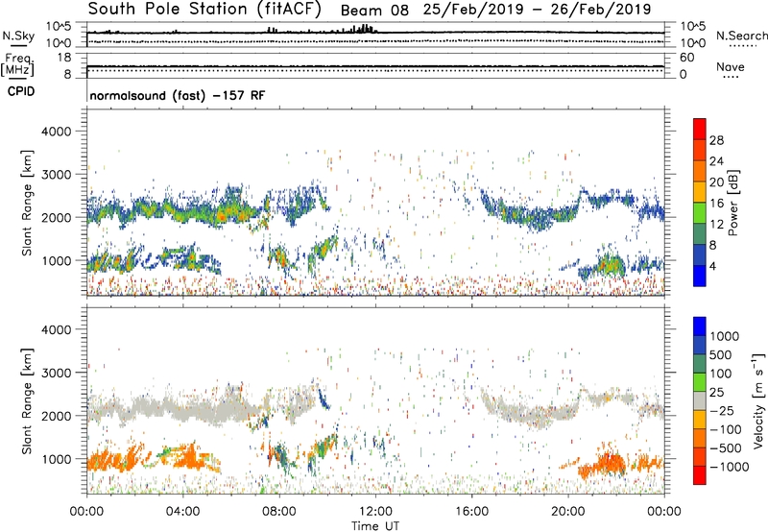
Task: Select the 'normalsound (fast) -157 RF' text
Action: pos(178,95)
